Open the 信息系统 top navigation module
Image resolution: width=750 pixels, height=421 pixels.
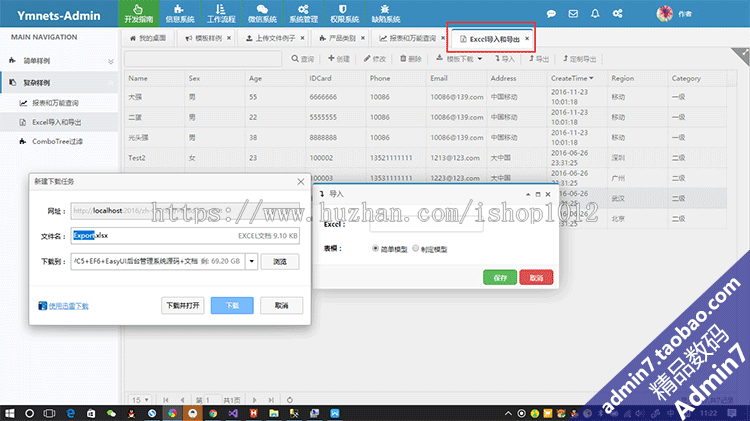[180, 13]
